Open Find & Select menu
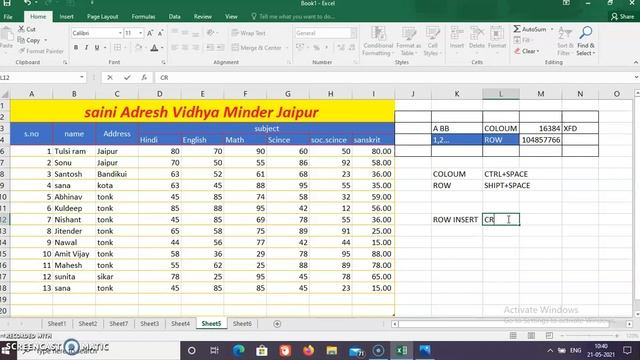Viewport: 640px width, 360px height. coord(586,41)
